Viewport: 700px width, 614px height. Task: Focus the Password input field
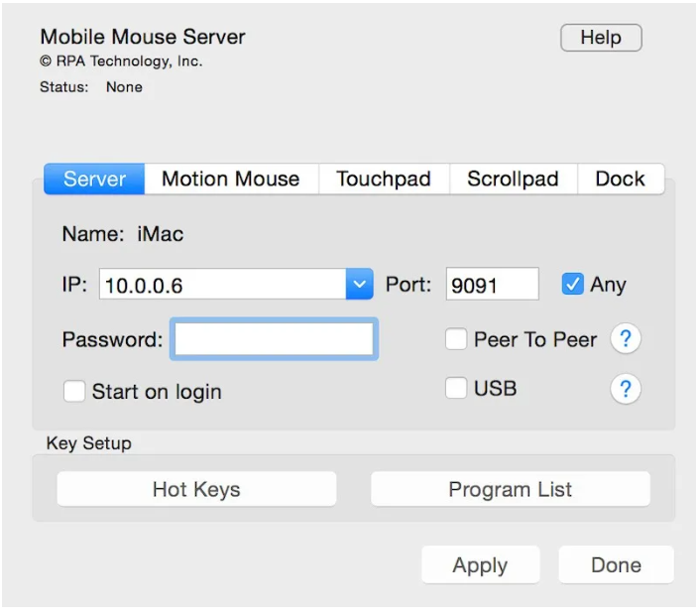point(274,339)
